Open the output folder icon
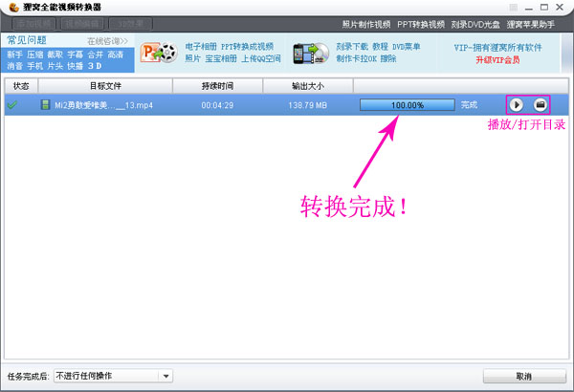This screenshot has height=392, width=574. click(x=540, y=105)
